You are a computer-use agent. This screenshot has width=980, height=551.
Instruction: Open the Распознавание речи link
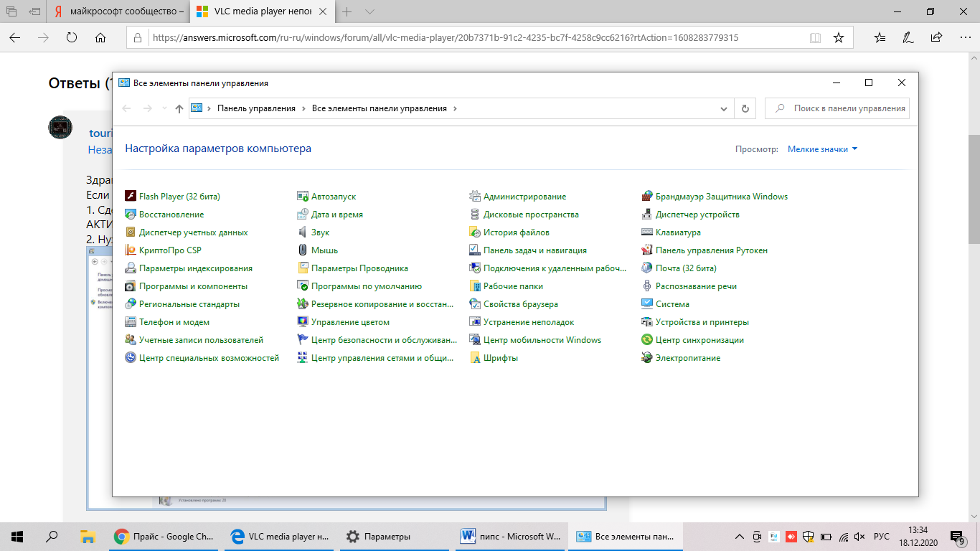696,286
